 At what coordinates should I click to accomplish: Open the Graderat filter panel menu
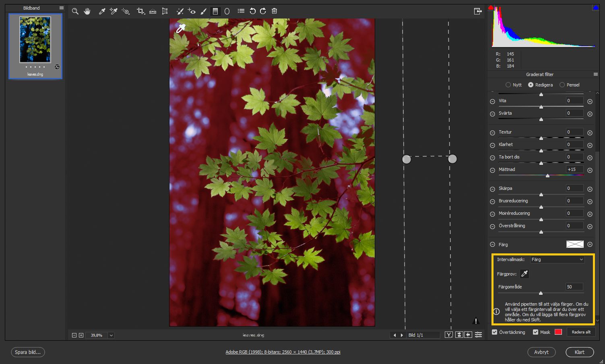pyautogui.click(x=596, y=74)
